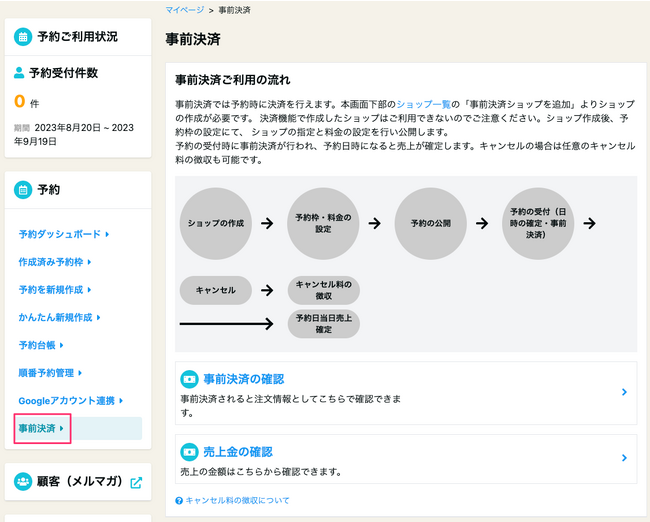650x522 pixels.
Task: Open the キャンセル料の徴収について help link
Action: 238,500
